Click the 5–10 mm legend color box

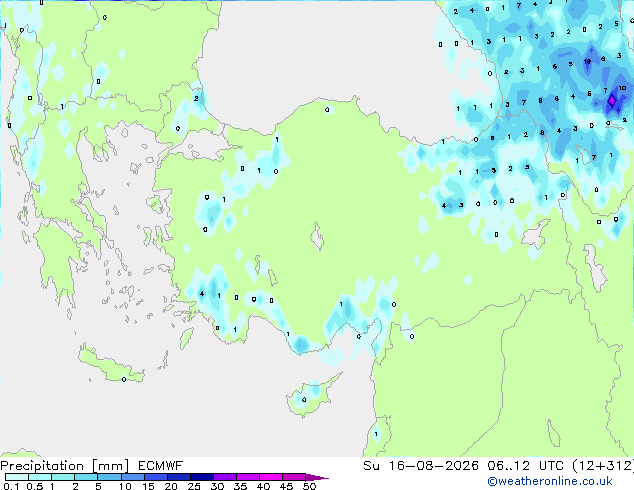(x=109, y=477)
